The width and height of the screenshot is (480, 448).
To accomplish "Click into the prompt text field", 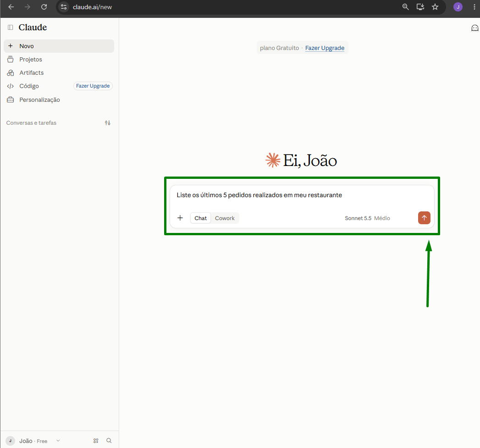I will coord(302,195).
